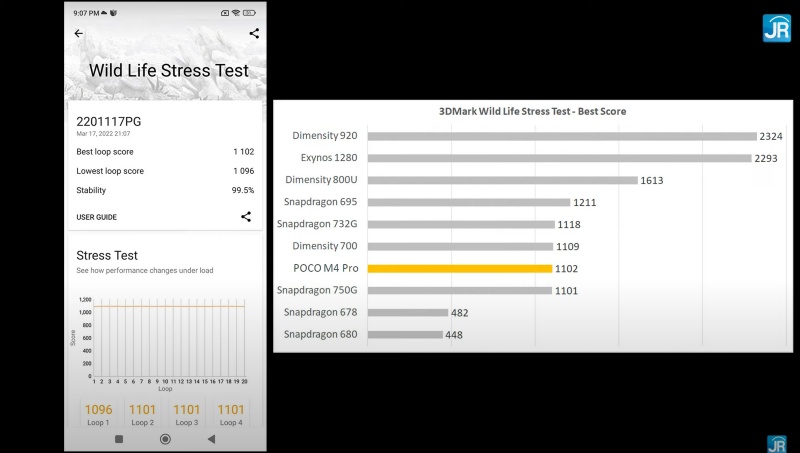800x453 pixels.
Task: Tap the battery indicator in status bar
Action: click(250, 13)
